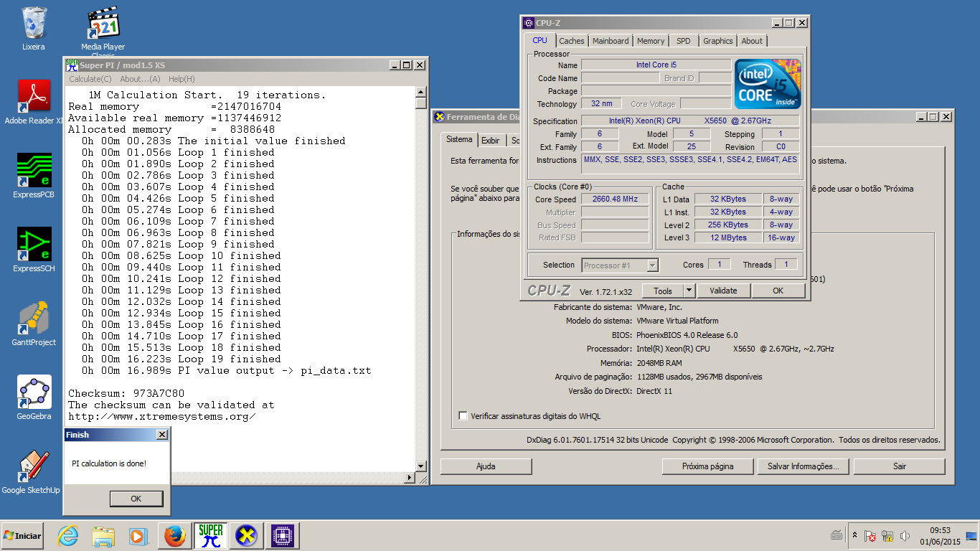Screen dimensions: 980x551
Task: Click the Tools button in CPU-Z
Action: pyautogui.click(x=662, y=291)
